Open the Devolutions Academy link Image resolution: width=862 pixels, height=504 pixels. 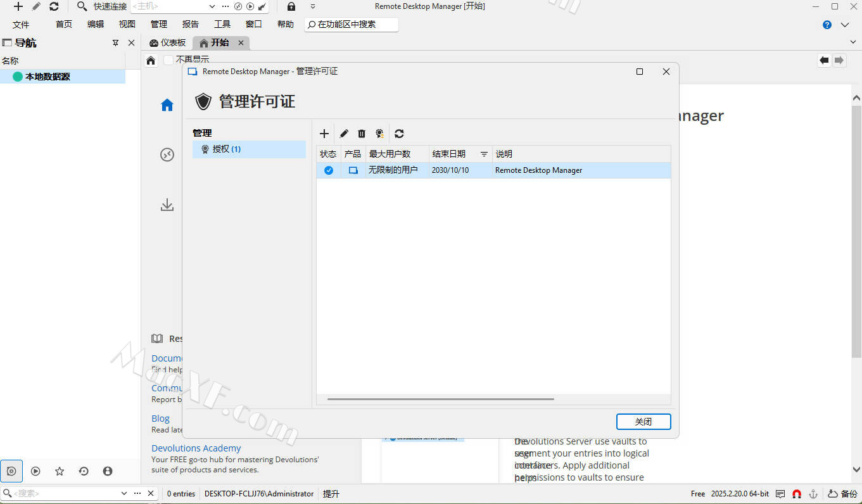point(196,448)
